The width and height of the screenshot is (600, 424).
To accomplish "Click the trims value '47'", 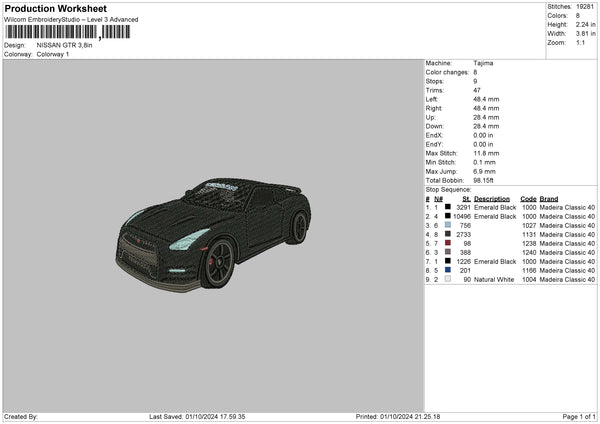I will (x=477, y=90).
